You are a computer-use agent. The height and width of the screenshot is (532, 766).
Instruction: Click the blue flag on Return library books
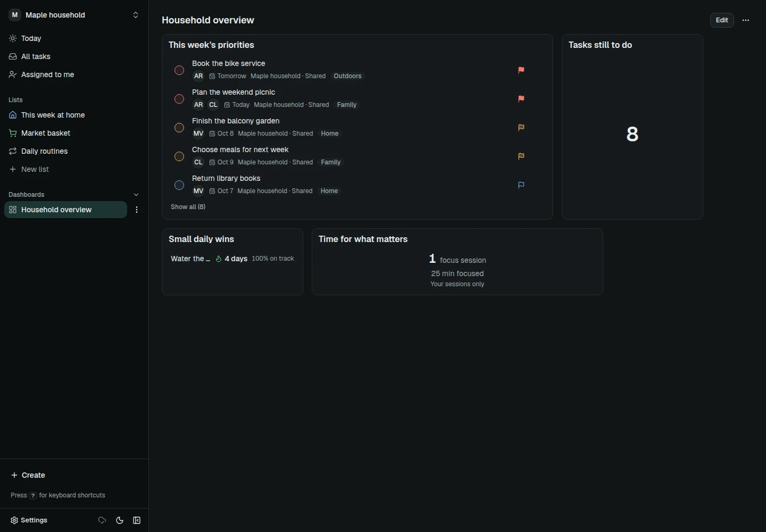pos(522,185)
